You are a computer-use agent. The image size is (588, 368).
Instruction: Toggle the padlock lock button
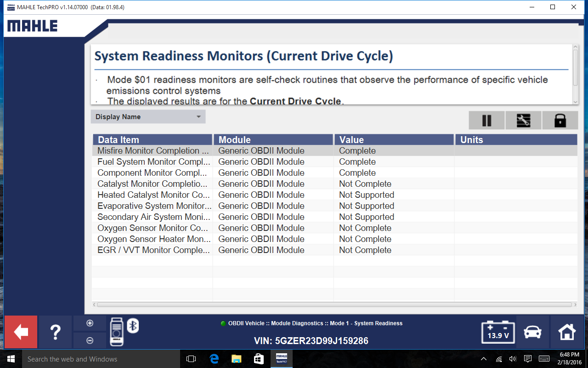pos(560,121)
